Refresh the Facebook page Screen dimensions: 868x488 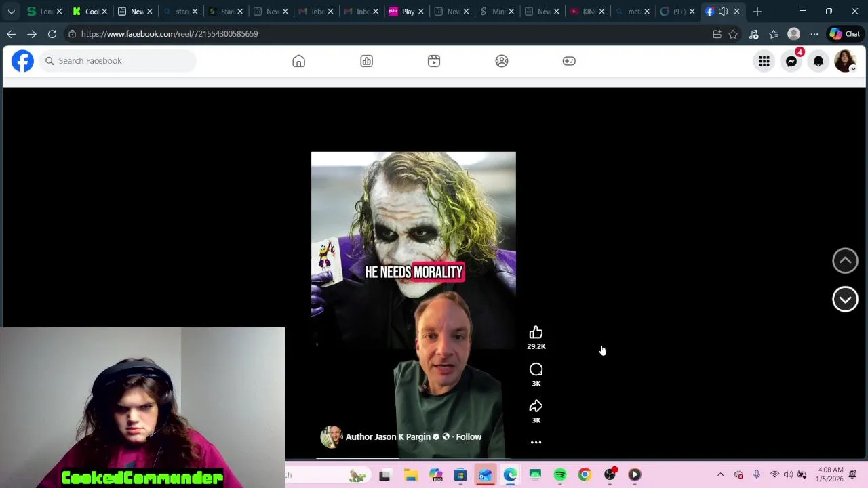point(52,34)
